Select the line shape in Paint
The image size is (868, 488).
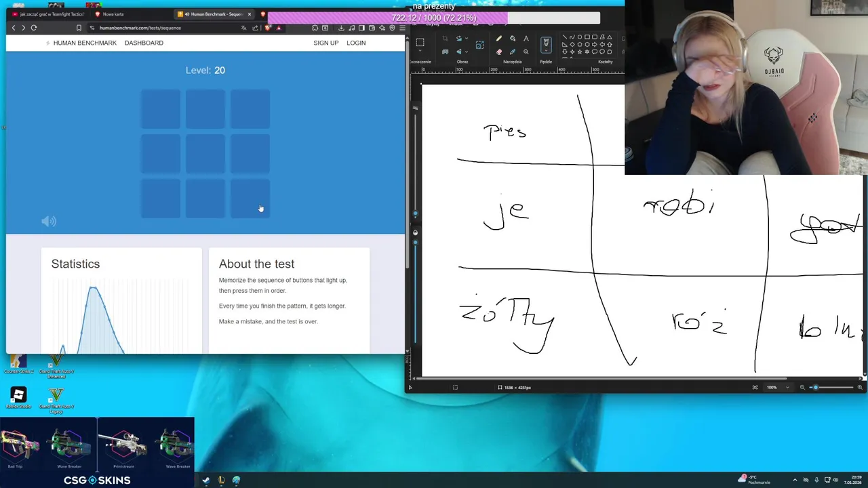[x=564, y=37]
